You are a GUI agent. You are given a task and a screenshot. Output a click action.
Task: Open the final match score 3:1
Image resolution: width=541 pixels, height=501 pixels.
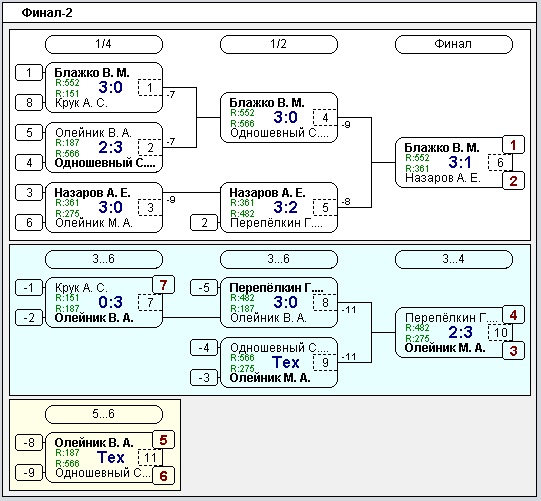tap(460, 162)
